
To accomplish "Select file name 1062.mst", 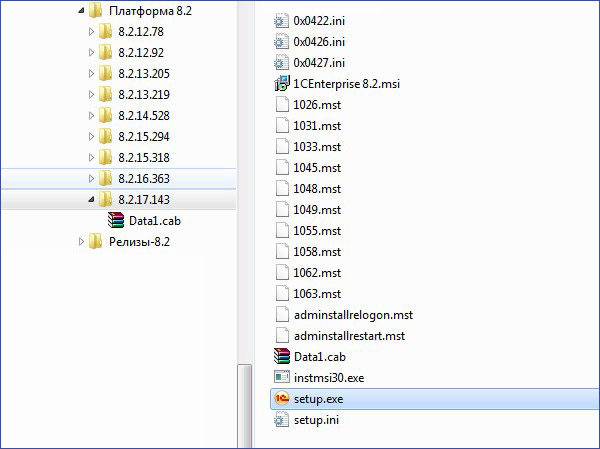I will [317, 273].
